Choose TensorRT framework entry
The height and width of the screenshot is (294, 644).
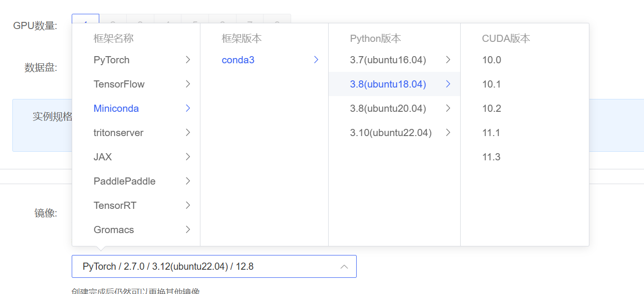click(x=136, y=206)
